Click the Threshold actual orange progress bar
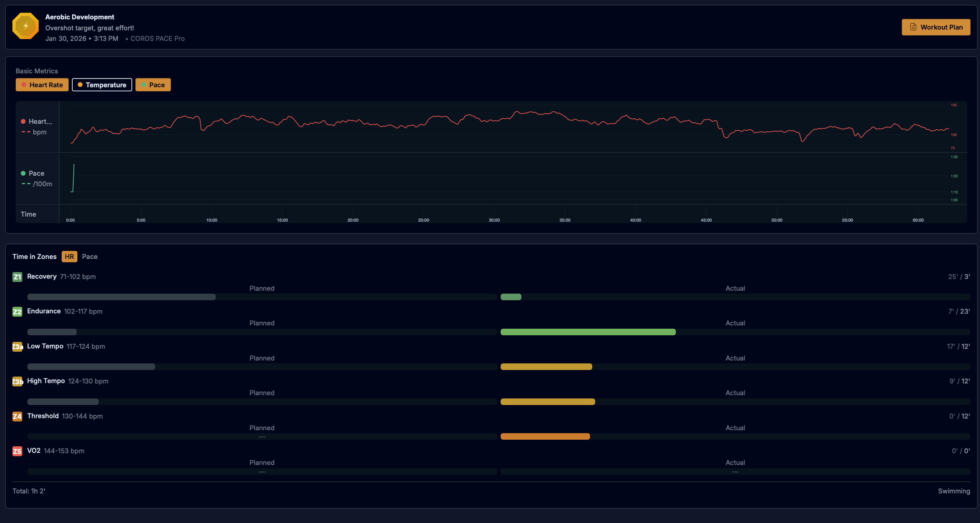Screen dimensions: 980x523 [545, 436]
